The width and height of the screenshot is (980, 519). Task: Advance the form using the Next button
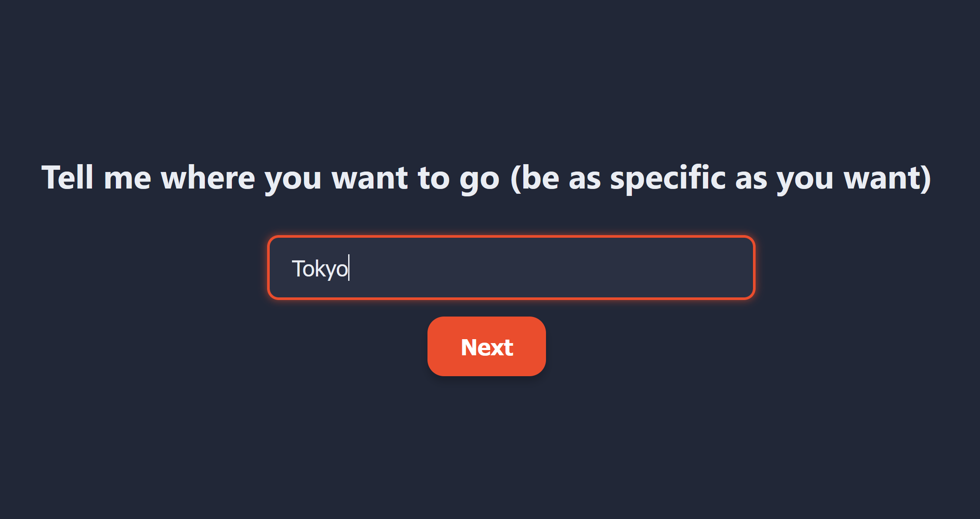(x=486, y=346)
